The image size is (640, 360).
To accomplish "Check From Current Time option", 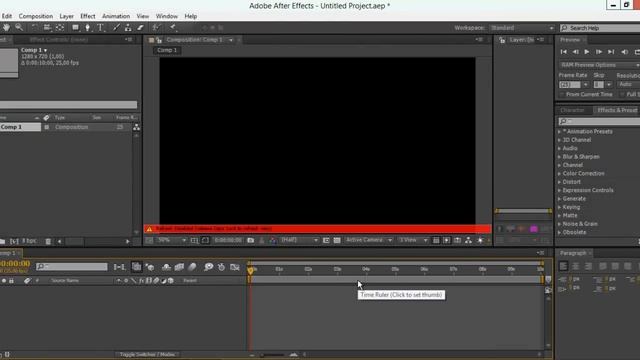I will pyautogui.click(x=562, y=94).
